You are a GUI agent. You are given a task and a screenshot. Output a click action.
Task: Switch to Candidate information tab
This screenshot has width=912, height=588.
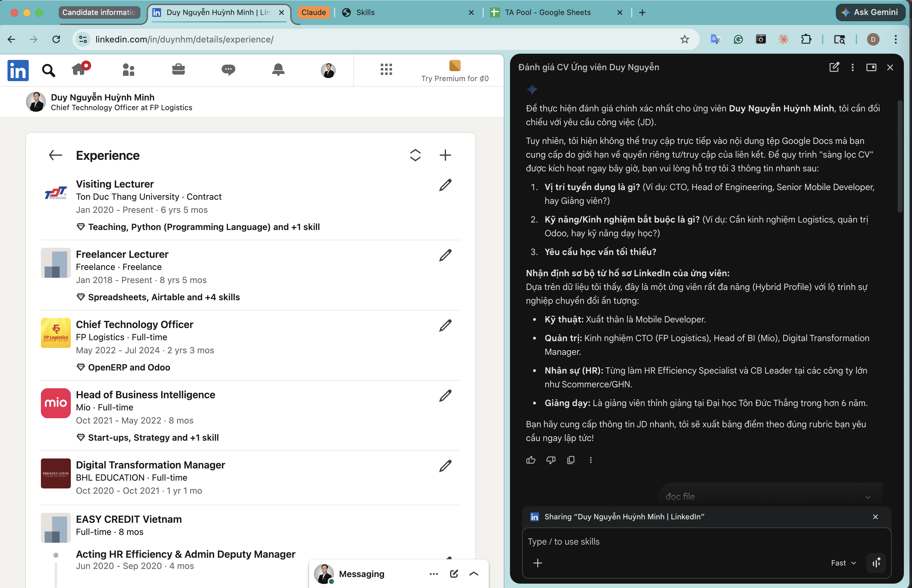click(99, 12)
